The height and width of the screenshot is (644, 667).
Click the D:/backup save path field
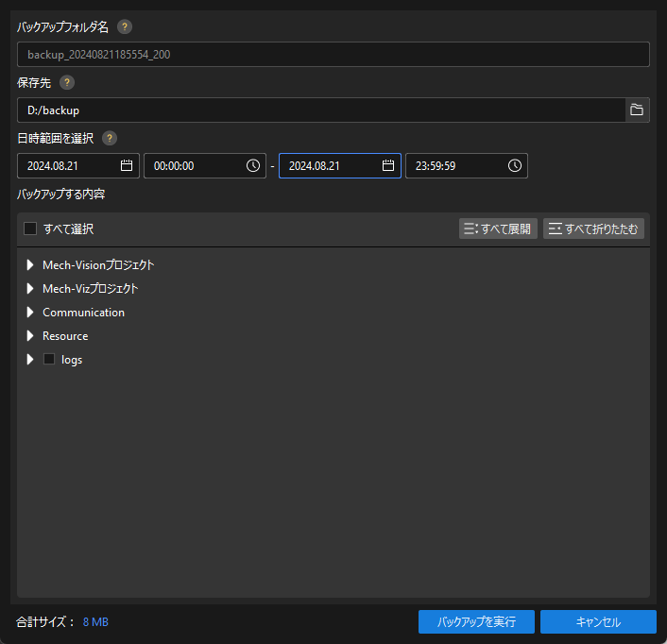(x=321, y=110)
